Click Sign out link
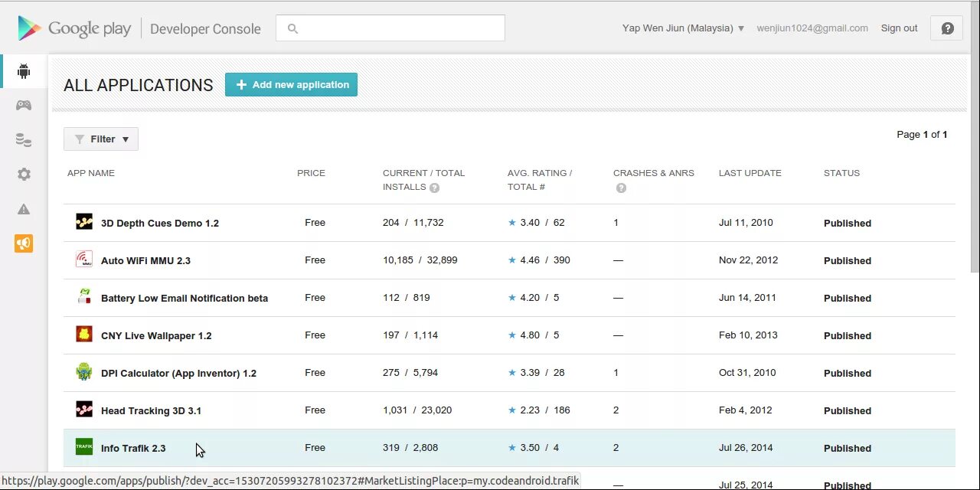Viewport: 980px width, 490px height. [899, 28]
